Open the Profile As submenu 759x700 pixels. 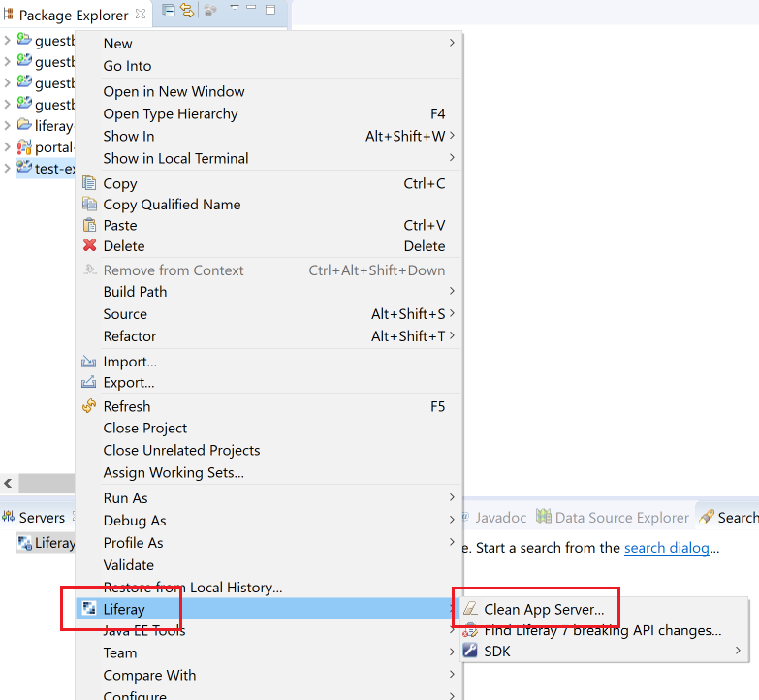point(269,543)
